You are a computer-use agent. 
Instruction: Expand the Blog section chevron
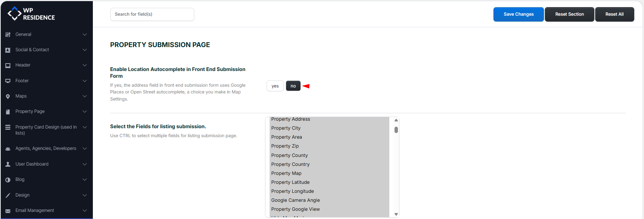coord(85,179)
